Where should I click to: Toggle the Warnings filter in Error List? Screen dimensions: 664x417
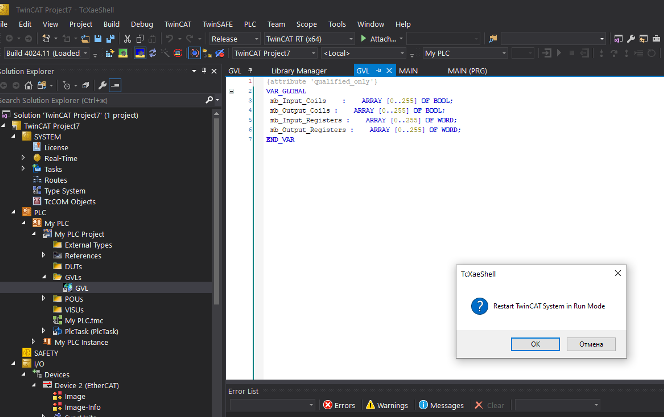coord(387,405)
